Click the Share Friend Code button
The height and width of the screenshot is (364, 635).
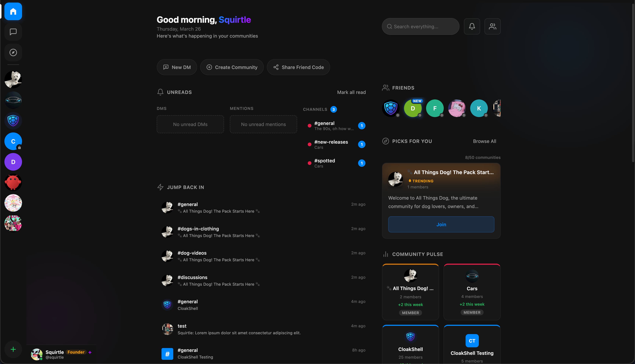(x=298, y=67)
